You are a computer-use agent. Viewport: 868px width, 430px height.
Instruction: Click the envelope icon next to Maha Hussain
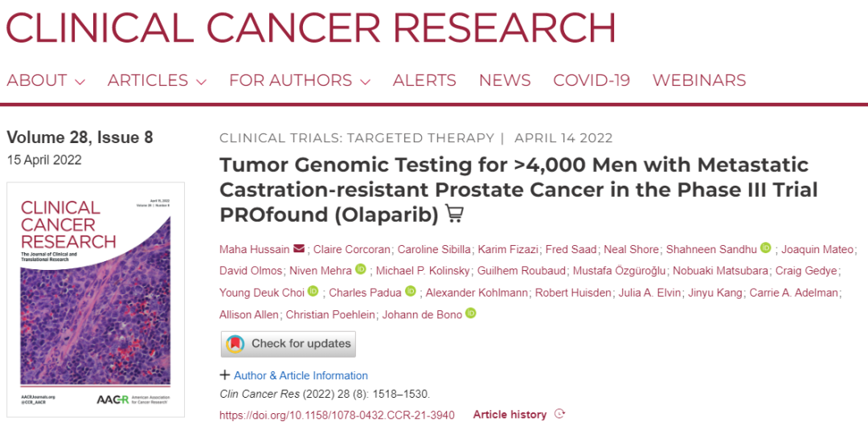299,248
